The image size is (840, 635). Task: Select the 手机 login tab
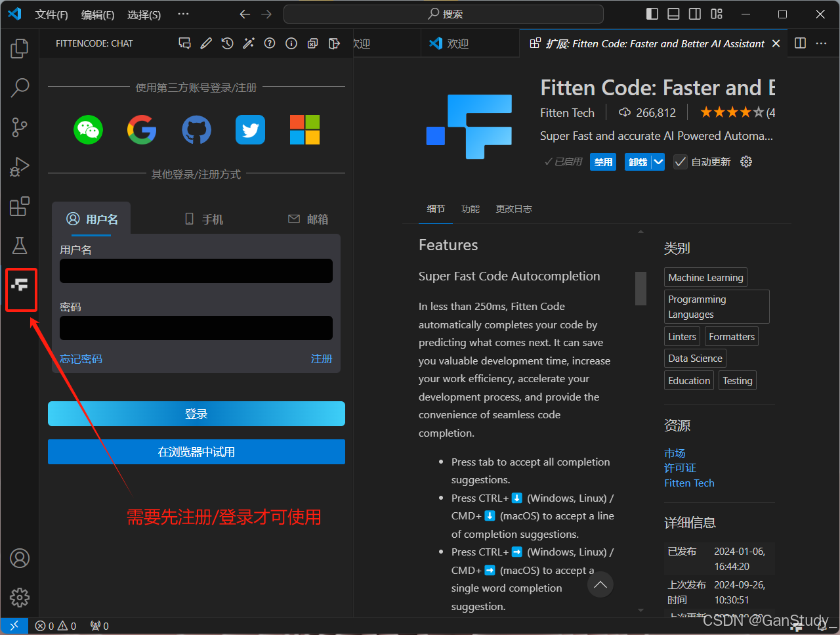pyautogui.click(x=204, y=219)
